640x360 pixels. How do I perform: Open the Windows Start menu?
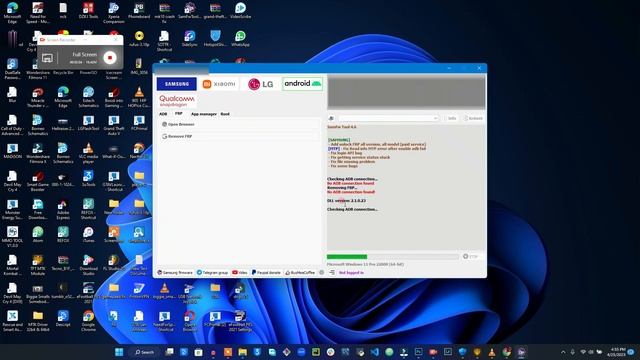(119, 352)
